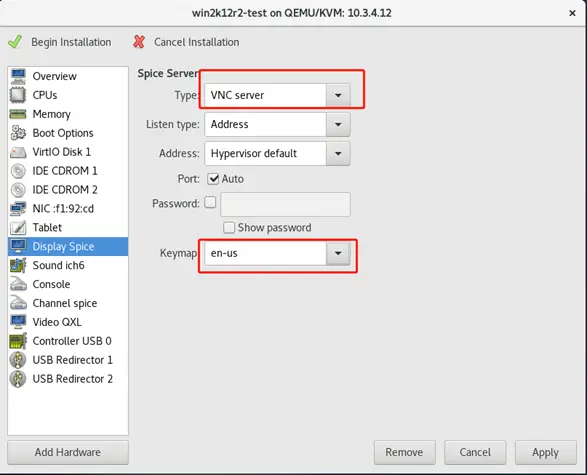Close the win2k12r2-test window
This screenshot has height=475, width=587.
(x=572, y=13)
